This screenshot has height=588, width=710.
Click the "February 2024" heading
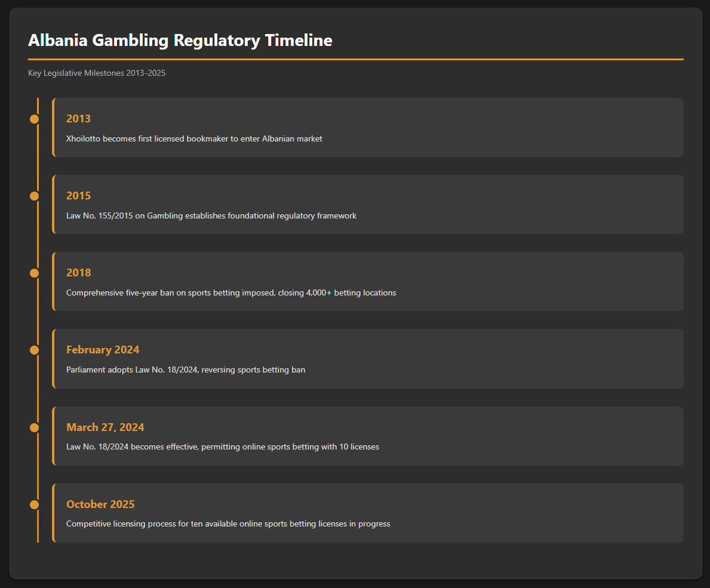point(103,350)
